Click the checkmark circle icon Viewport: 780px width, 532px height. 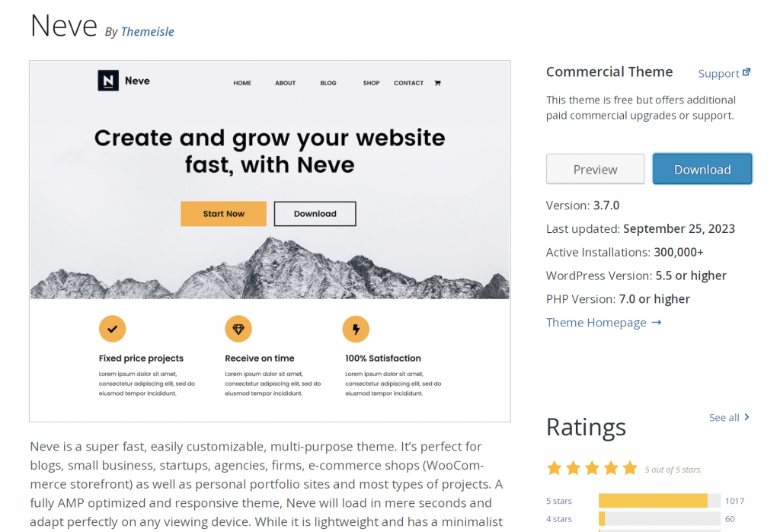pos(112,329)
